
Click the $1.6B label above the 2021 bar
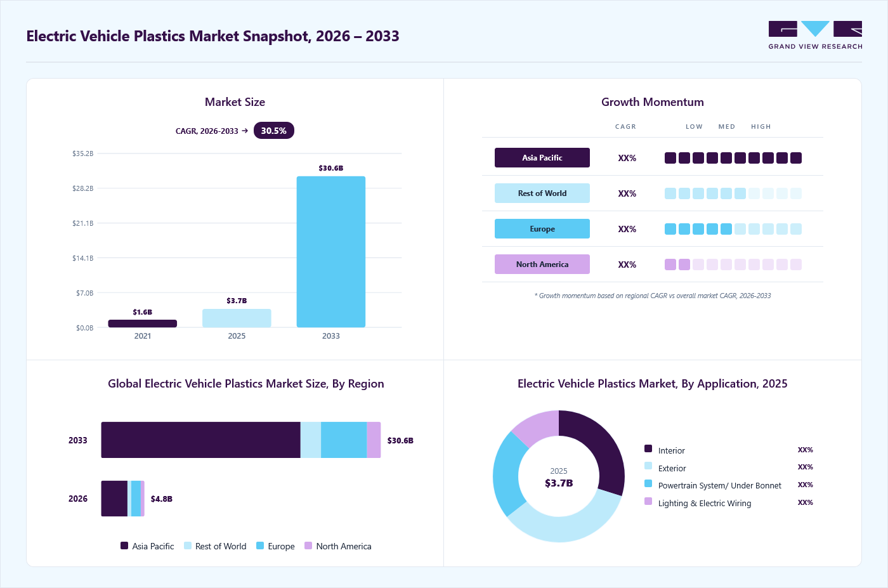click(143, 312)
